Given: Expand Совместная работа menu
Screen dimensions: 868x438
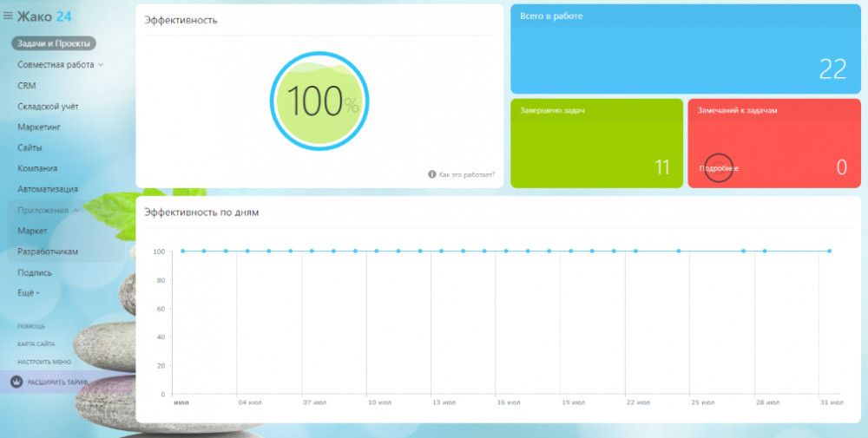Looking at the screenshot, I should (x=61, y=65).
